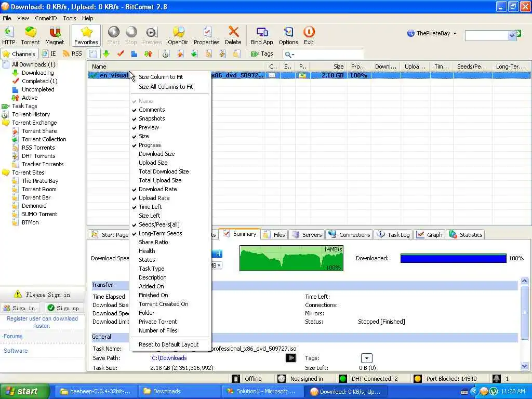Select Torrent Exchange tree node
This screenshot has height=399, width=532.
[x=34, y=123]
